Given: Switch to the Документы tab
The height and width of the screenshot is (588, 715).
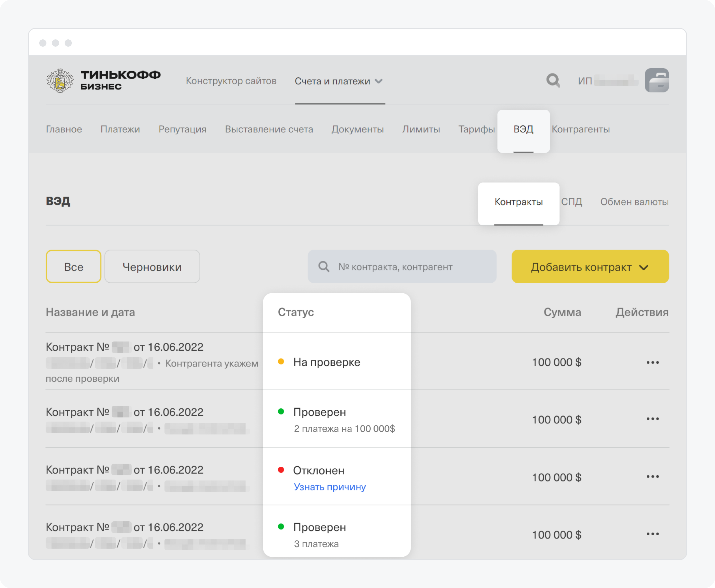Looking at the screenshot, I should pos(358,129).
